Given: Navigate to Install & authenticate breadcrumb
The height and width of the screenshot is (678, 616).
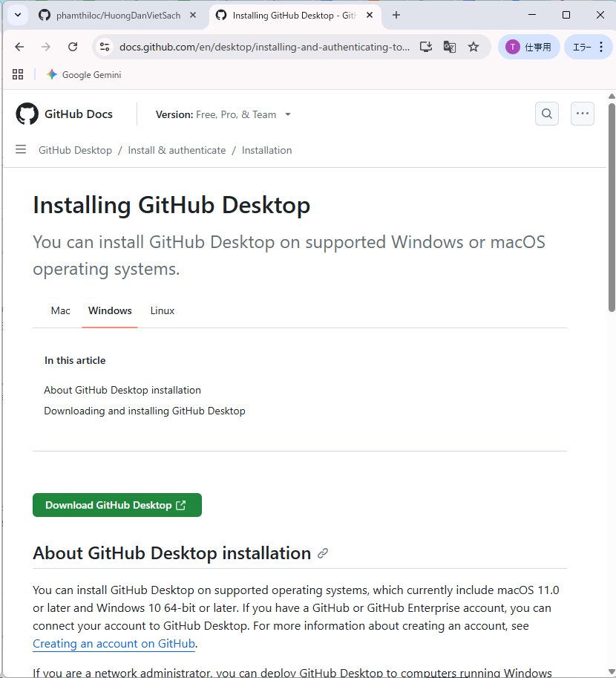Looking at the screenshot, I should click(x=177, y=150).
